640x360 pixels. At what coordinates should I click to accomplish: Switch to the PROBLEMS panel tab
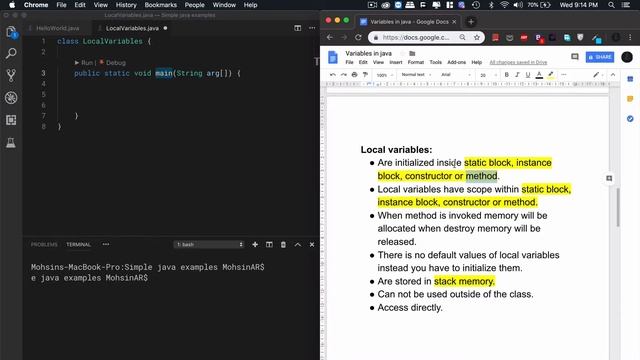click(44, 244)
